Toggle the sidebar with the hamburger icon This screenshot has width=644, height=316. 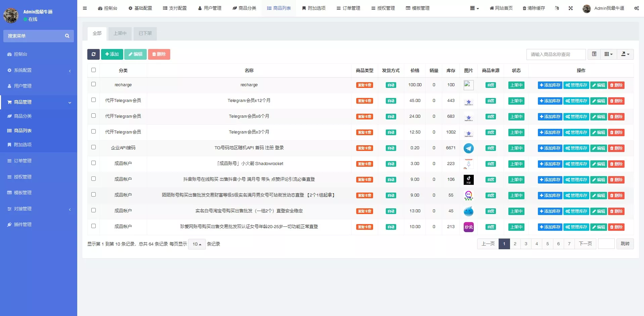point(85,8)
